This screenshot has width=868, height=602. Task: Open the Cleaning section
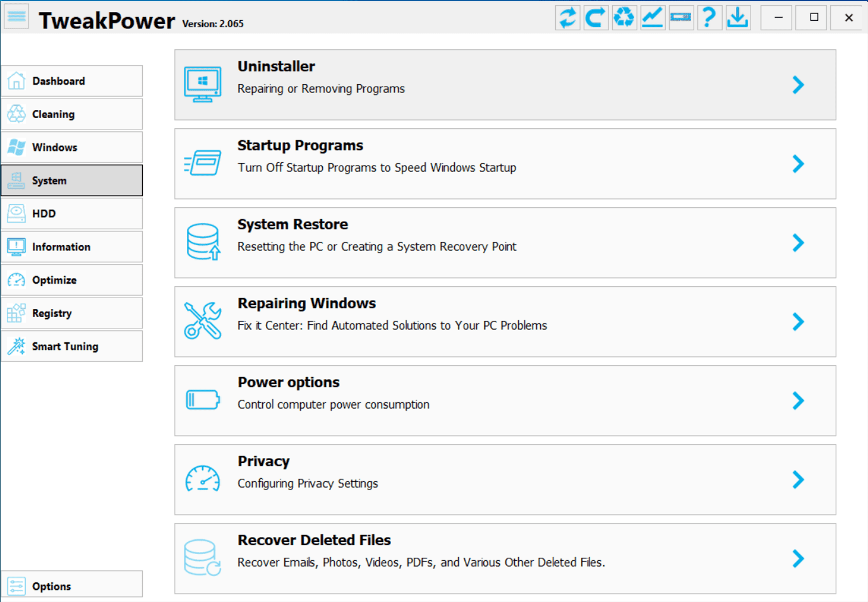72,114
